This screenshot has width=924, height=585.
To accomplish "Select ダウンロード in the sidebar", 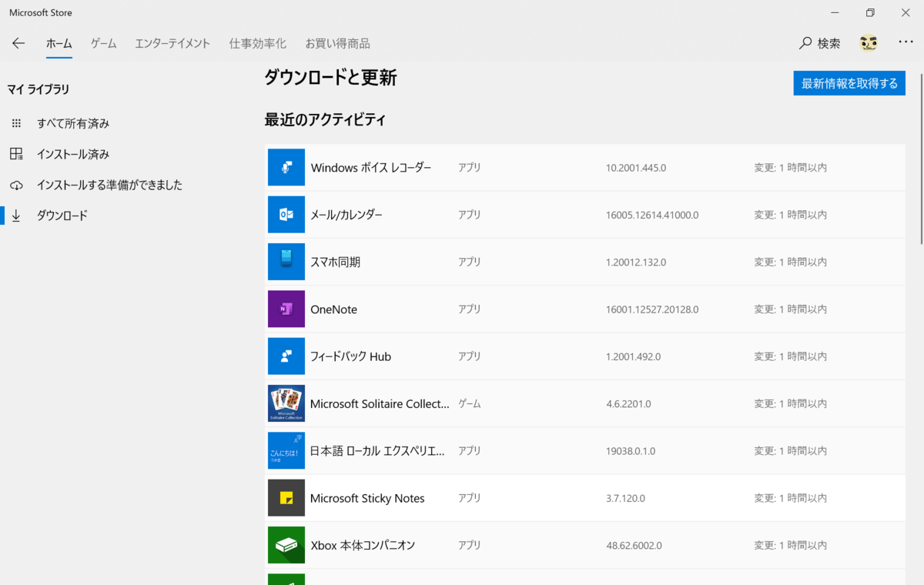I will pos(62,216).
